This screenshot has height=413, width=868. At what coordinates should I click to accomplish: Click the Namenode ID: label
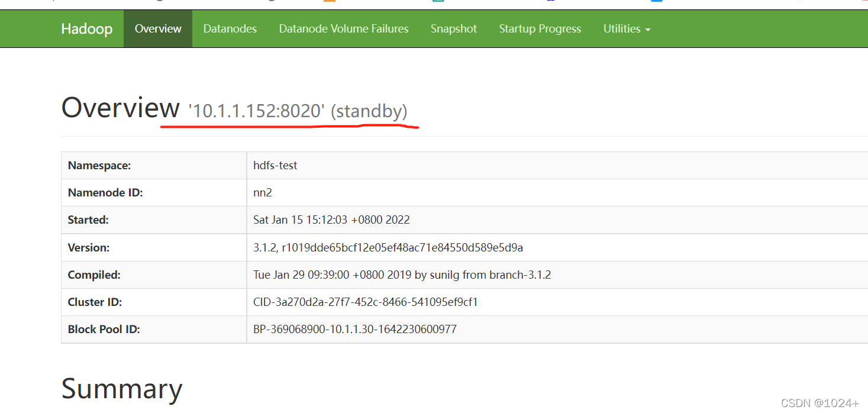[105, 193]
